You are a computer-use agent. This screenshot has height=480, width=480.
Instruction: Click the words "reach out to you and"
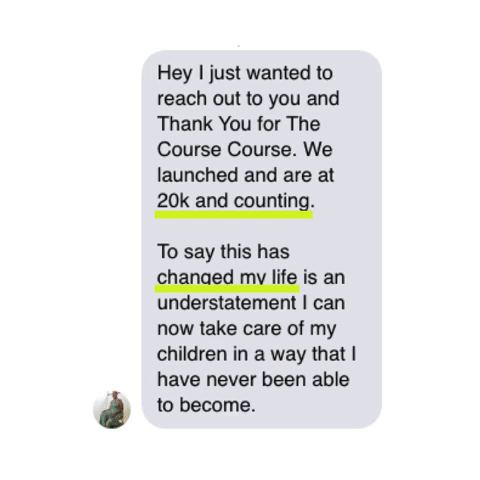point(248,99)
